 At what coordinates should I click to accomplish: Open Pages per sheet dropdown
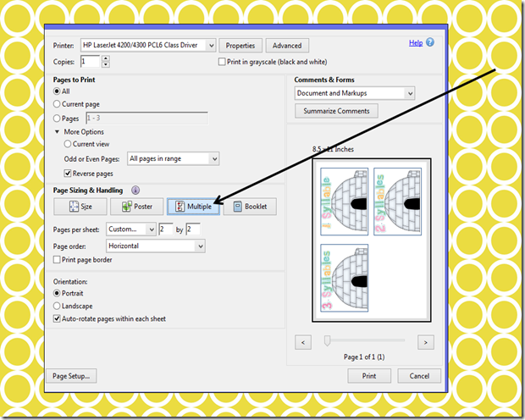[131, 229]
